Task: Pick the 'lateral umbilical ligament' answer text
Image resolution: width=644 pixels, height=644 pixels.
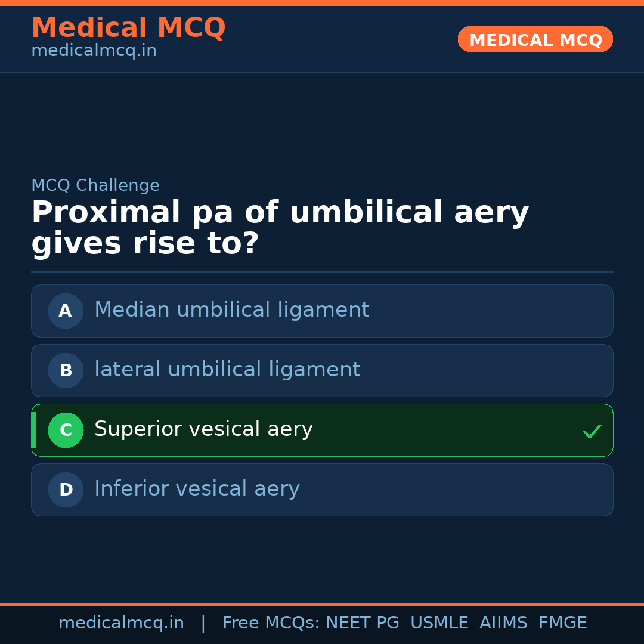Action: coord(227,370)
